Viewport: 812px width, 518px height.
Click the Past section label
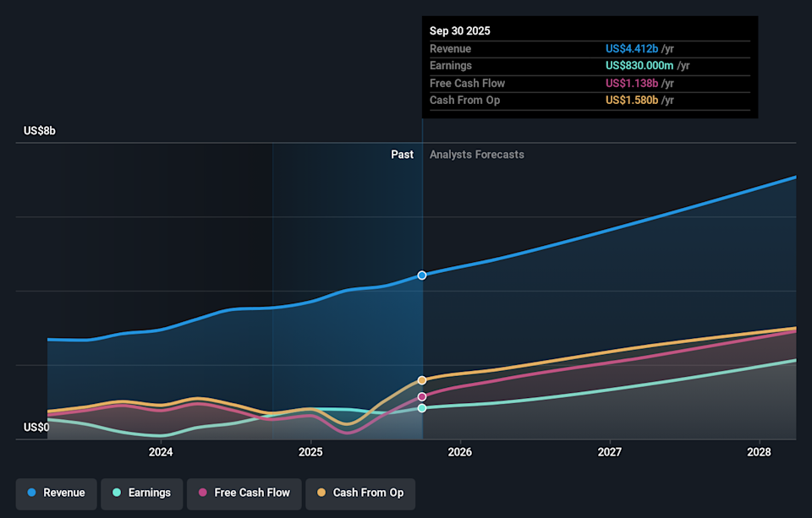[402, 155]
